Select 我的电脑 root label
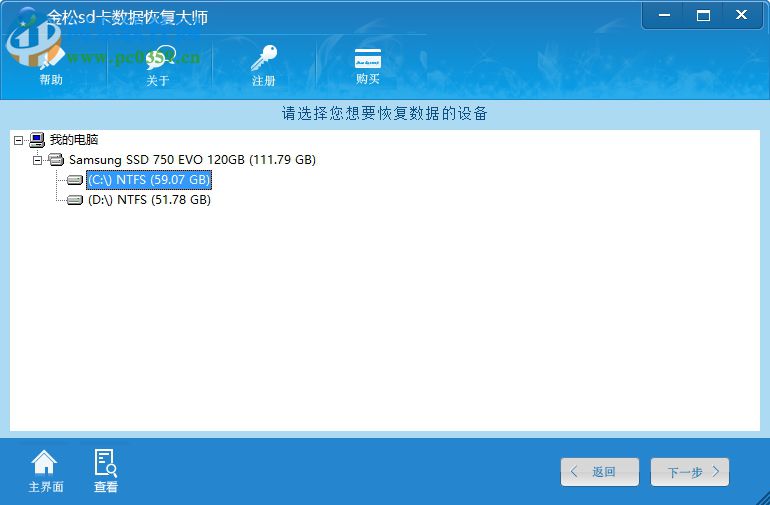Viewport: 770px width, 505px height. tap(74, 140)
